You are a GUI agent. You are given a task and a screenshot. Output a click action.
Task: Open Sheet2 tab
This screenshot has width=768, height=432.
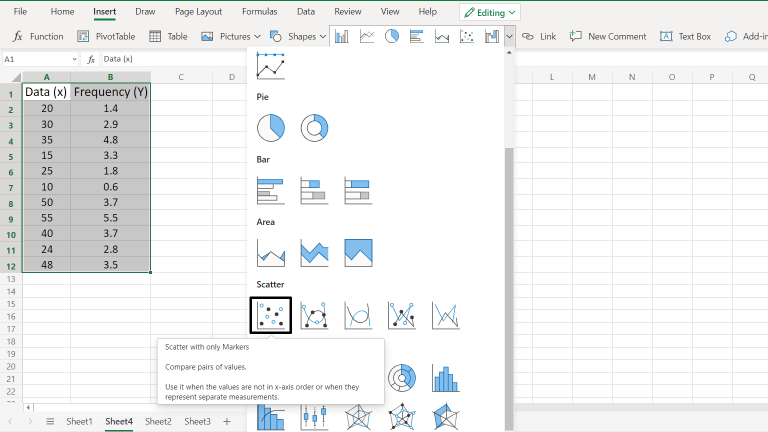click(x=158, y=421)
